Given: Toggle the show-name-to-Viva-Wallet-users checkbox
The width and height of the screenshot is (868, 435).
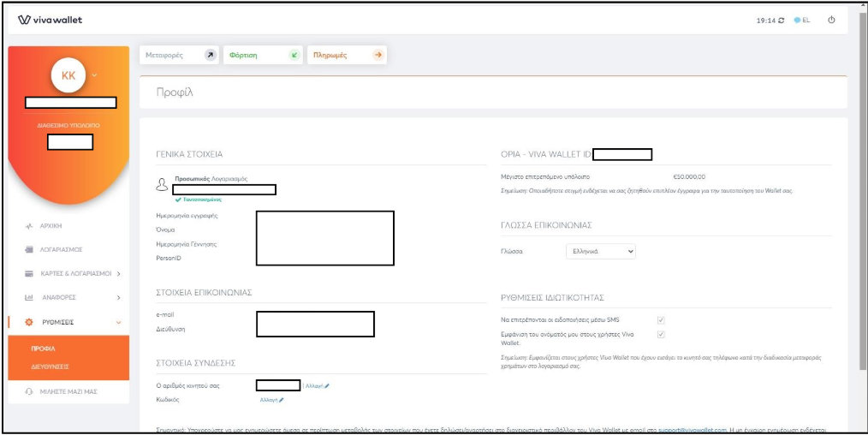Looking at the screenshot, I should (x=660, y=335).
